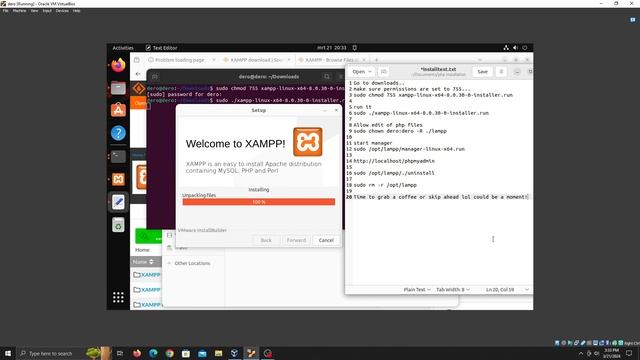
Task: Open the Plain Text language dropdown
Action: pyautogui.click(x=417, y=289)
